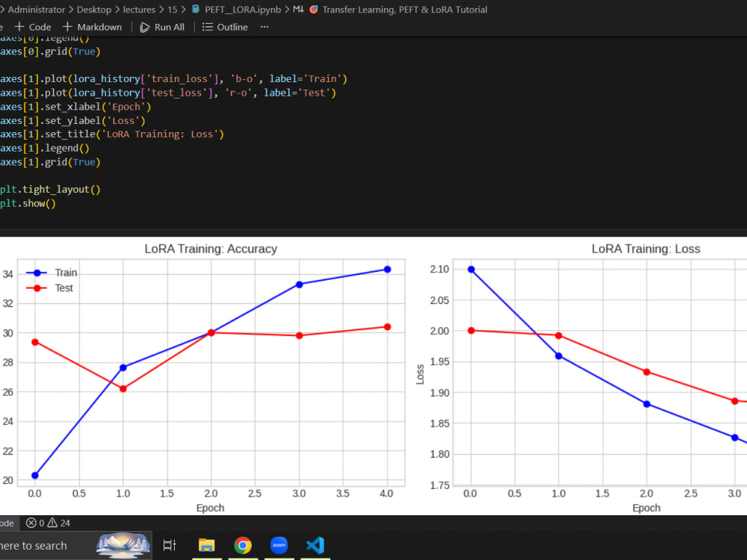Click the markdown M↓ breadcrumb icon

tap(298, 9)
